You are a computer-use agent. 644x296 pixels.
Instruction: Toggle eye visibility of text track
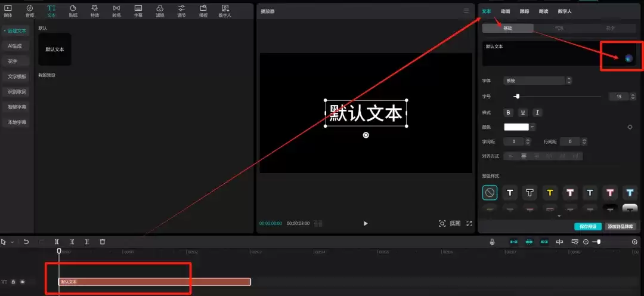point(23,282)
